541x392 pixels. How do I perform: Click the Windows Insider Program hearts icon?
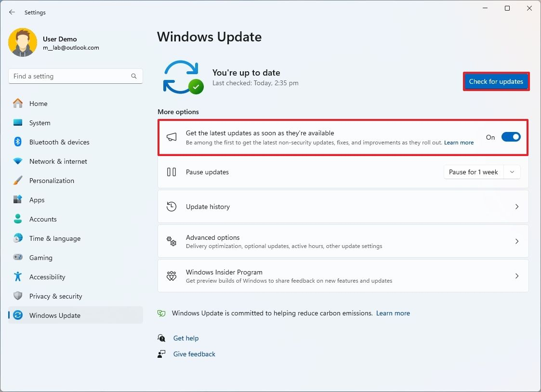click(x=172, y=276)
